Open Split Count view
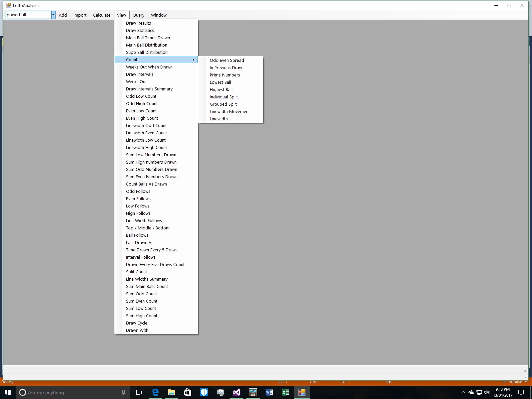This screenshot has height=399, width=532. click(156, 272)
